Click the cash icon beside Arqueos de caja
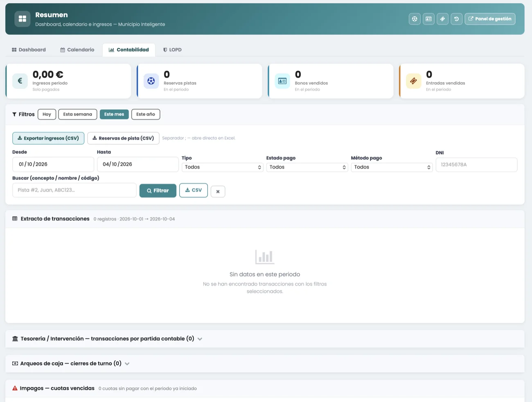 tap(15, 364)
